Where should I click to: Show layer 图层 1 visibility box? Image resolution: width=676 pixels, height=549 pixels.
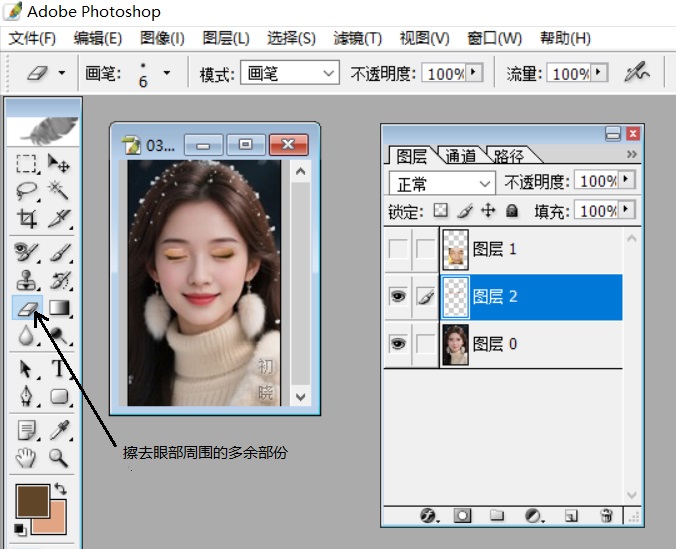click(x=398, y=249)
